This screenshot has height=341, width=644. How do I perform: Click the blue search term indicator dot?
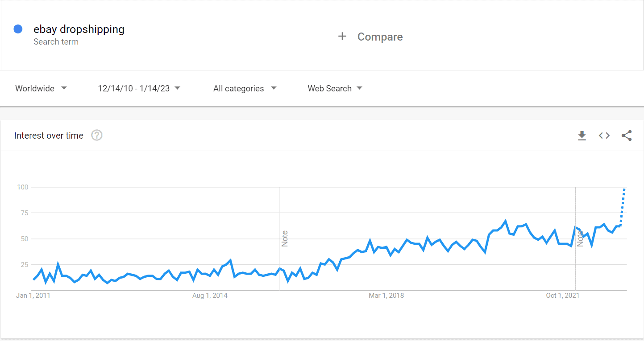18,29
